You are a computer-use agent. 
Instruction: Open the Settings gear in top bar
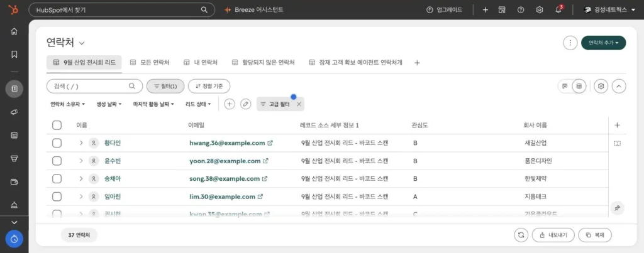point(540,10)
